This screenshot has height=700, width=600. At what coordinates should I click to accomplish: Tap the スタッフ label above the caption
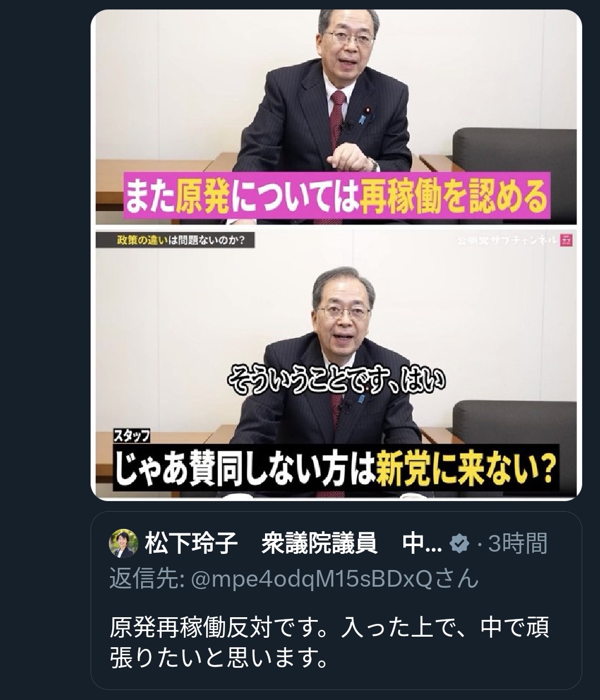(x=132, y=437)
